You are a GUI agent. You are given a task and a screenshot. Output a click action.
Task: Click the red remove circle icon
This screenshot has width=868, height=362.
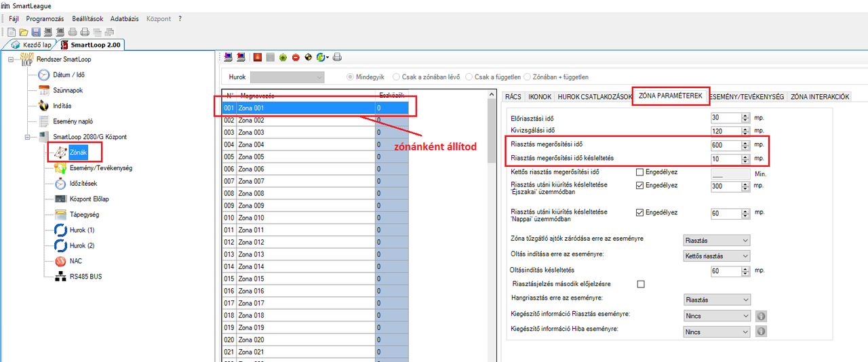coord(296,57)
